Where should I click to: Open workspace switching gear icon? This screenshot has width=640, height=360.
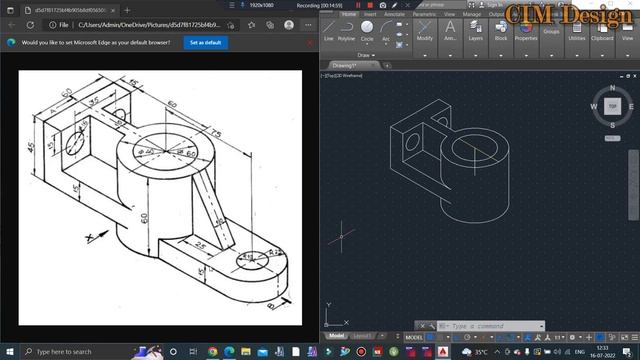pyautogui.click(x=572, y=337)
